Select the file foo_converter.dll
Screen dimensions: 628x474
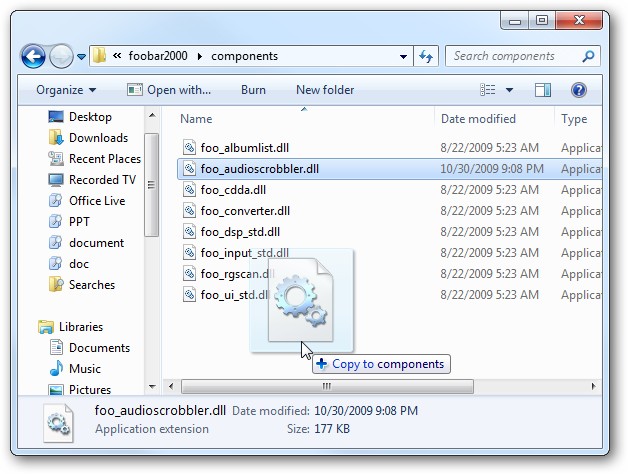pyautogui.click(x=245, y=211)
